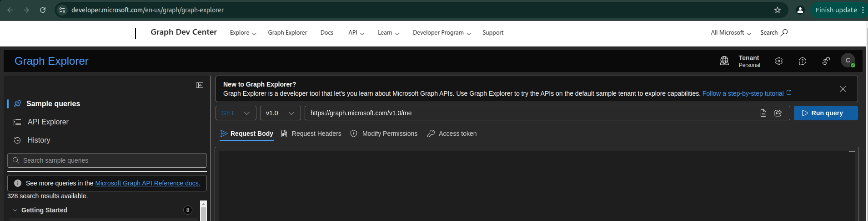Collapse the Getting Started group
The image size is (868, 221).
pos(15,210)
